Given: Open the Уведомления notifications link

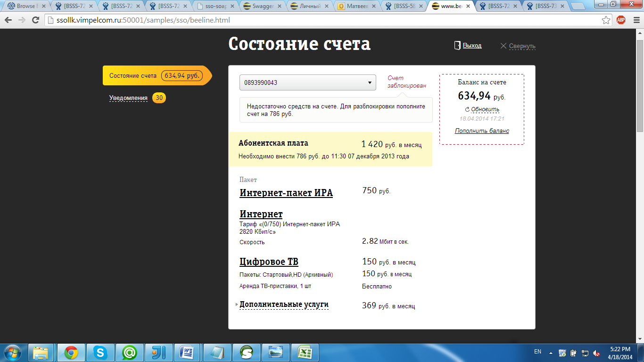Looking at the screenshot, I should pyautogui.click(x=128, y=98).
